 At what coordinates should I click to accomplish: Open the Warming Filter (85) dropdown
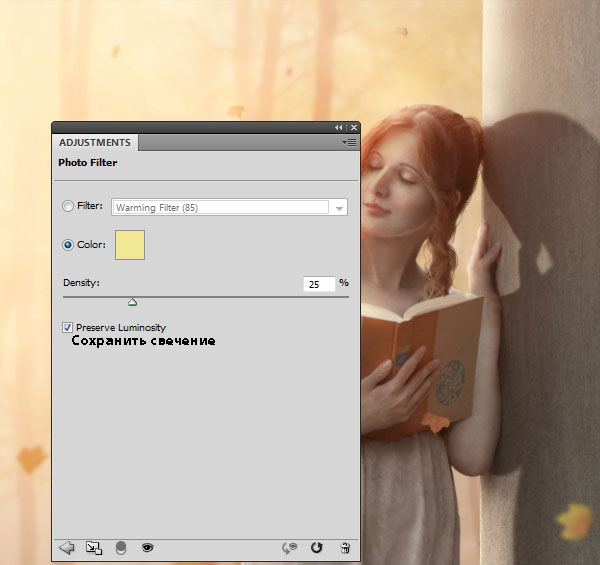click(x=229, y=207)
